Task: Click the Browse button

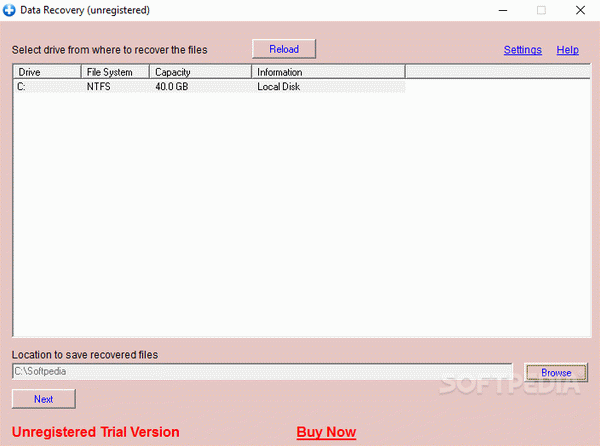Action: click(x=556, y=373)
